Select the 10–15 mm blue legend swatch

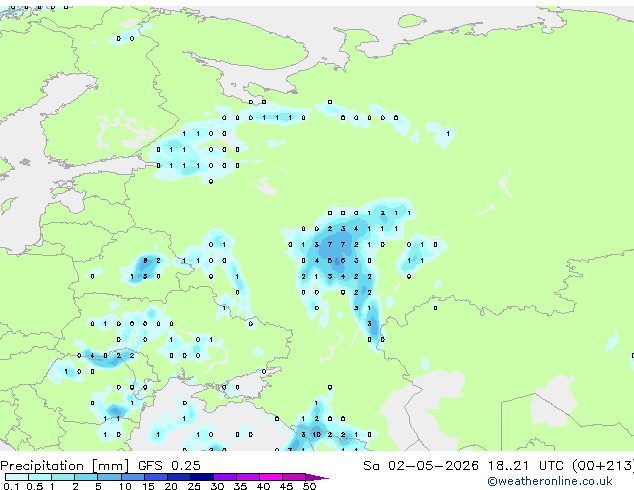pos(132,477)
